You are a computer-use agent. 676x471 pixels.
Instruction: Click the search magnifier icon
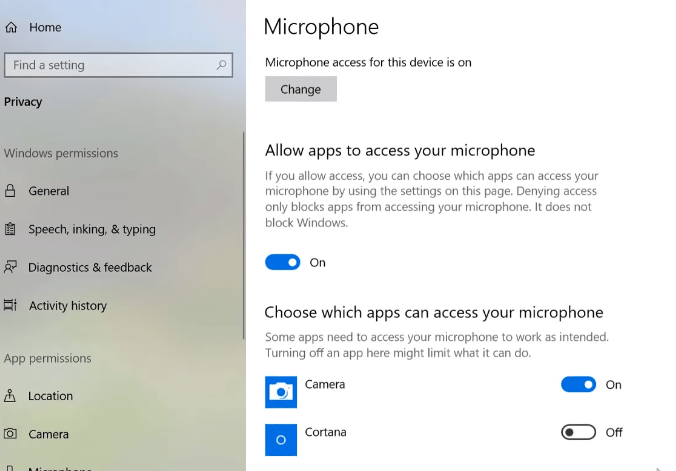tap(222, 65)
